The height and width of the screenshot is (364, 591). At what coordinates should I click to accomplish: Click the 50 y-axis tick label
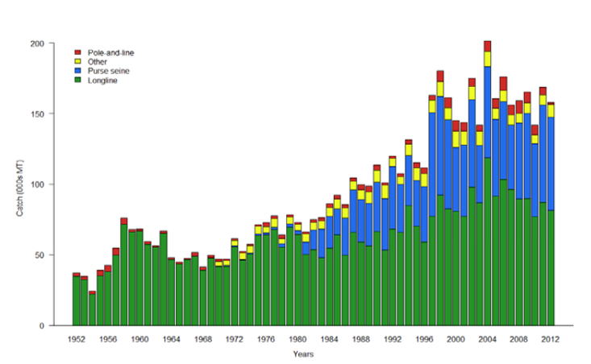pyautogui.click(x=40, y=255)
